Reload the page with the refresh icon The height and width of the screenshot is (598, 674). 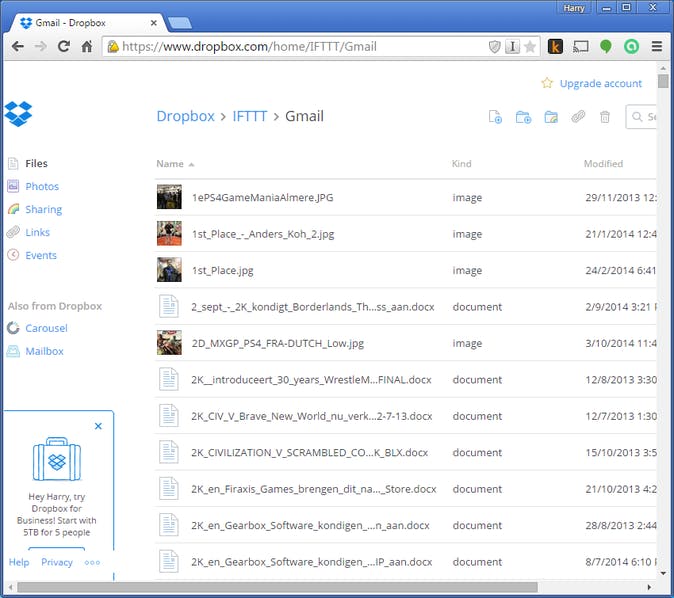(64, 46)
